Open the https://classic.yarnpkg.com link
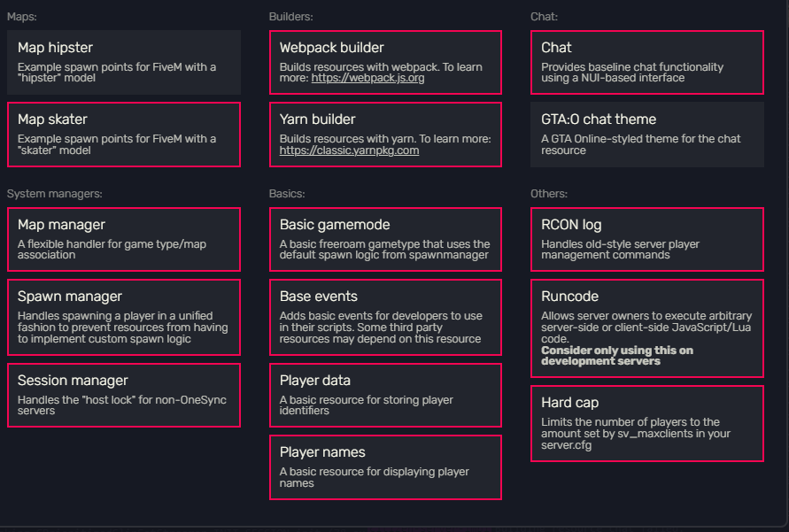789x532 pixels. click(x=349, y=150)
